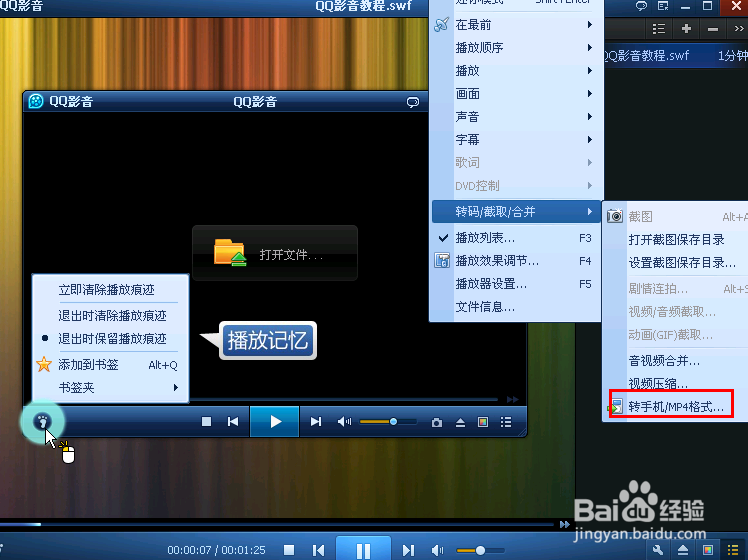Remove item with playlist minus icon
Viewport: 748px width, 560px height.
(x=713, y=29)
